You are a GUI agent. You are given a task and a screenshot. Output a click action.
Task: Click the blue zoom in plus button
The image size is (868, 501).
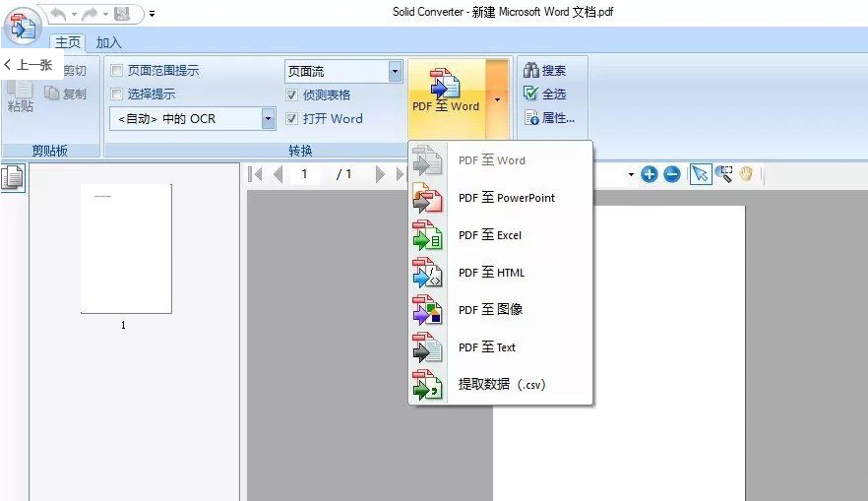(x=650, y=175)
